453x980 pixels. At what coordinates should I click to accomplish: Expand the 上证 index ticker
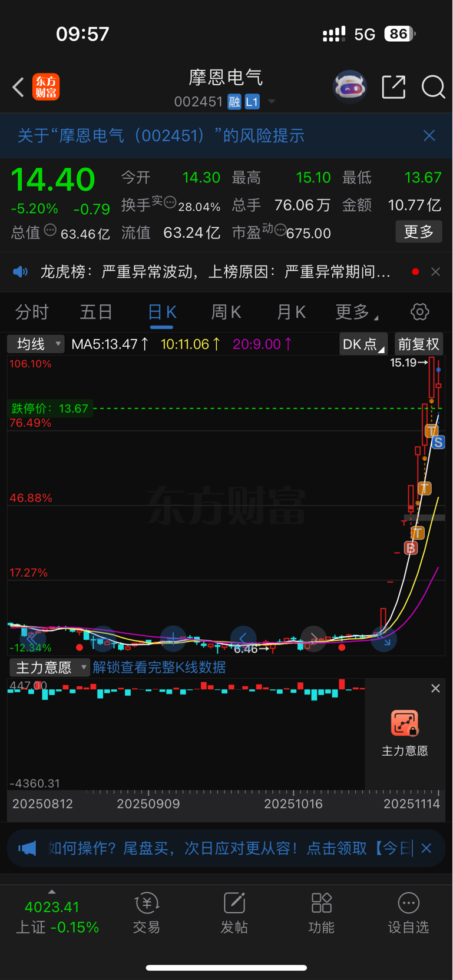tap(57, 915)
